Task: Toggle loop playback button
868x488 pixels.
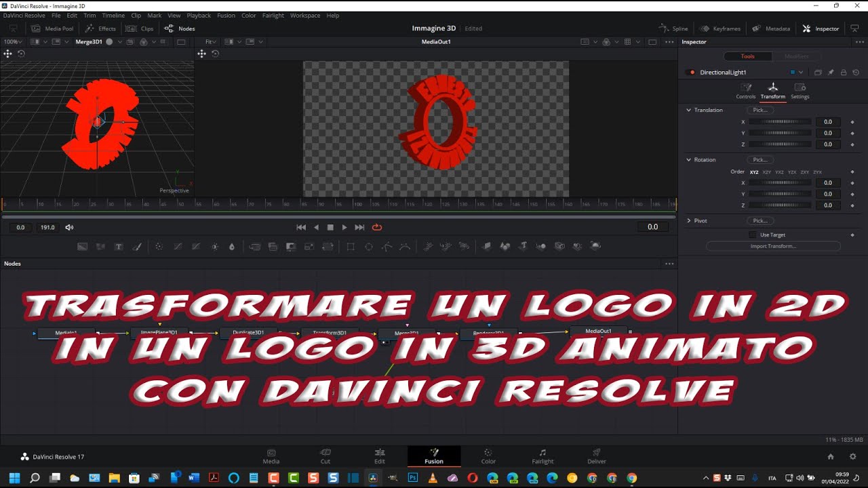Action: pos(377,228)
